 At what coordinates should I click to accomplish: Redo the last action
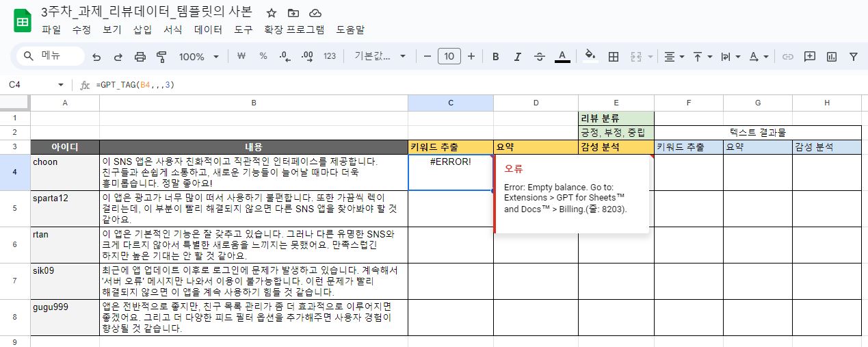pos(118,57)
